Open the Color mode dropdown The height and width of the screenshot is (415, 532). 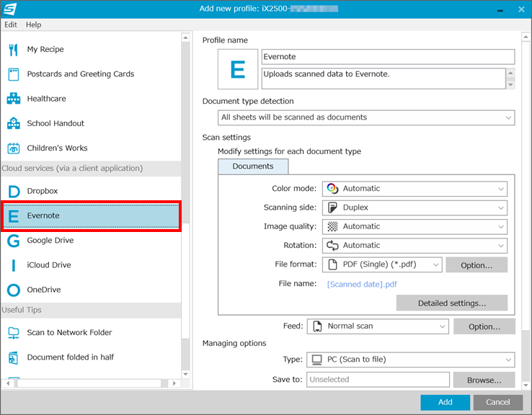(x=414, y=189)
